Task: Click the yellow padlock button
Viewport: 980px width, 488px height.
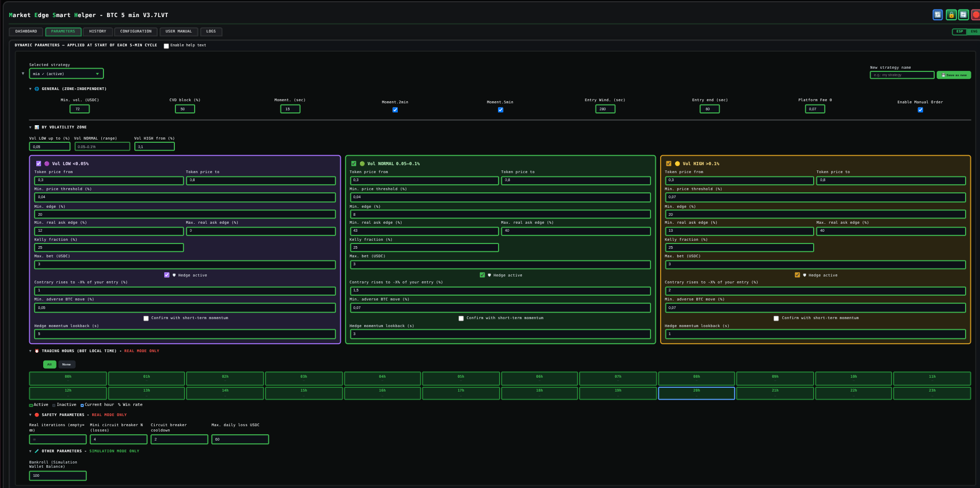Action: 951,15
